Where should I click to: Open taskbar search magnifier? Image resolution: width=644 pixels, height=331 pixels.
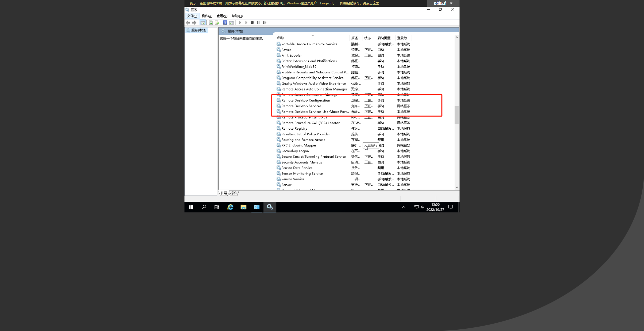[204, 207]
